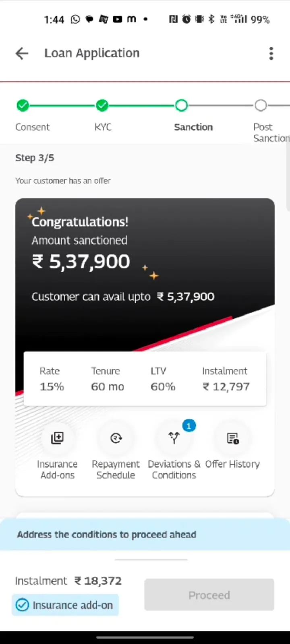The height and width of the screenshot is (644, 290).
Task: Tap the Post Sanction step circle
Action: click(x=260, y=105)
